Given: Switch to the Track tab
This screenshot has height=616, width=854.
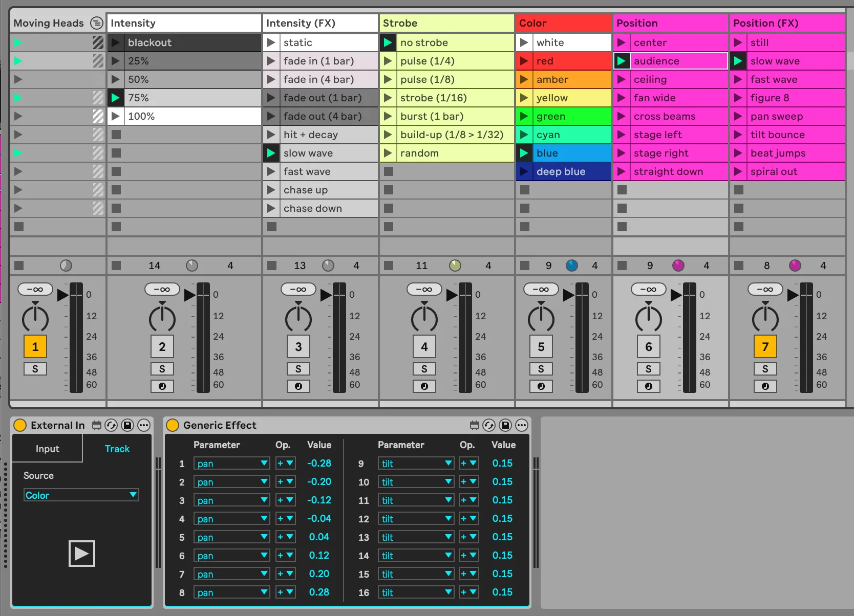Looking at the screenshot, I should tap(117, 449).
